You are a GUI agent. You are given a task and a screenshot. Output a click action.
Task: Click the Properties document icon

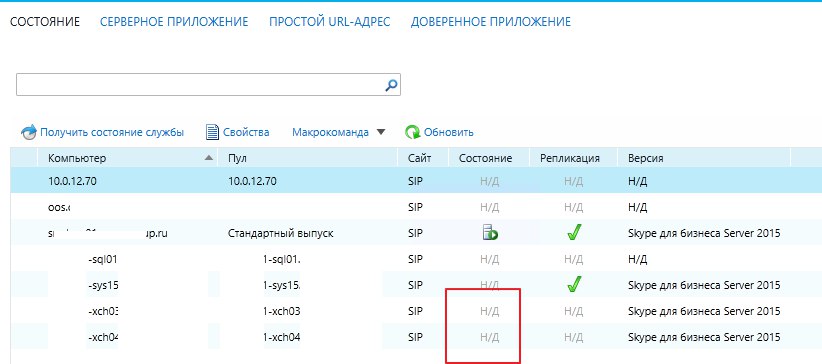tap(212, 132)
